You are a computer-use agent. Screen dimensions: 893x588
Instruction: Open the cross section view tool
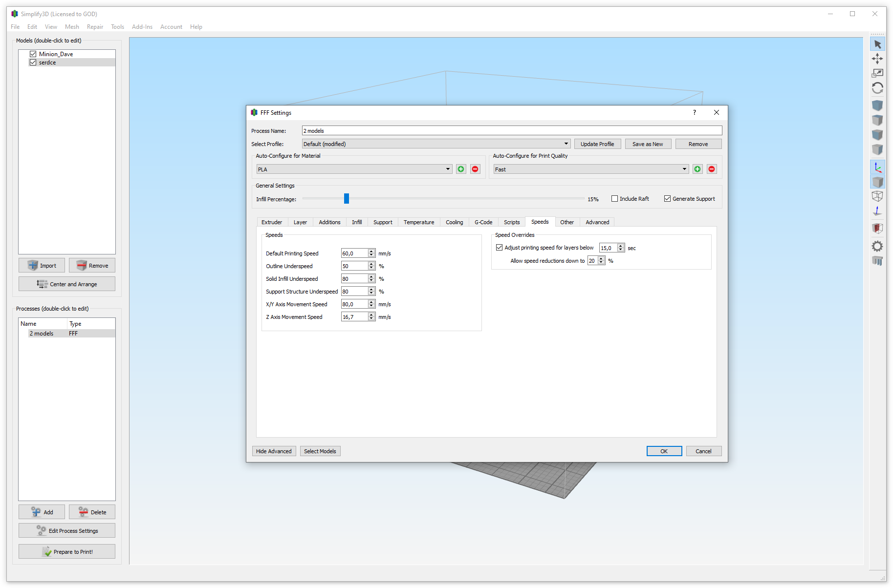[x=877, y=228]
